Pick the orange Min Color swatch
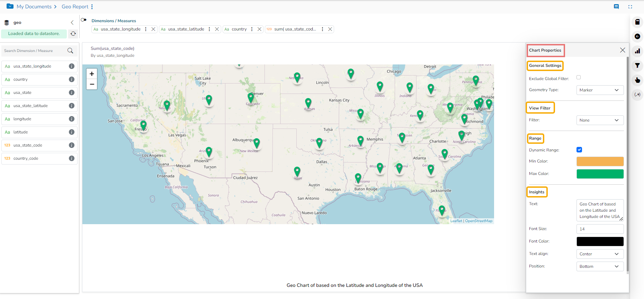This screenshot has height=299, width=644. click(600, 161)
